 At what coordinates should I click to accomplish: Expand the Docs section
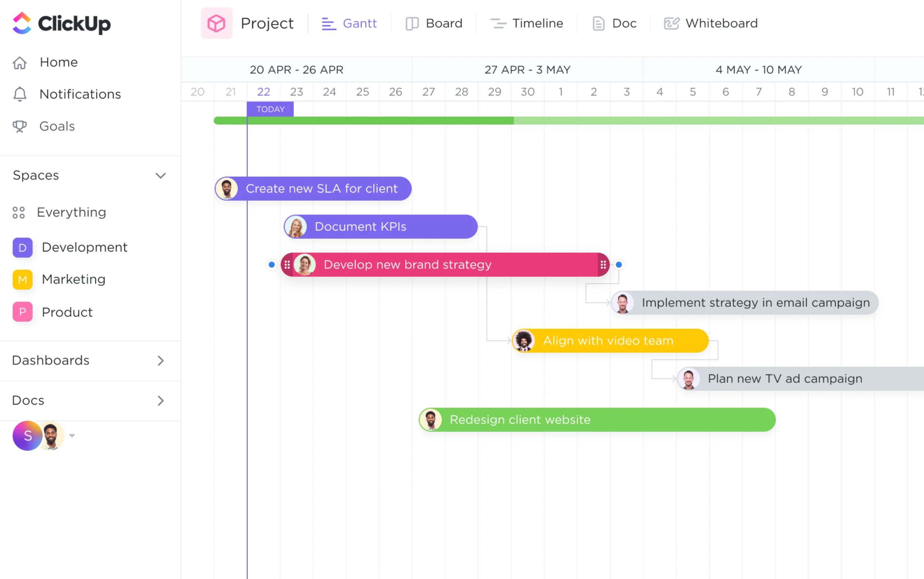click(161, 401)
